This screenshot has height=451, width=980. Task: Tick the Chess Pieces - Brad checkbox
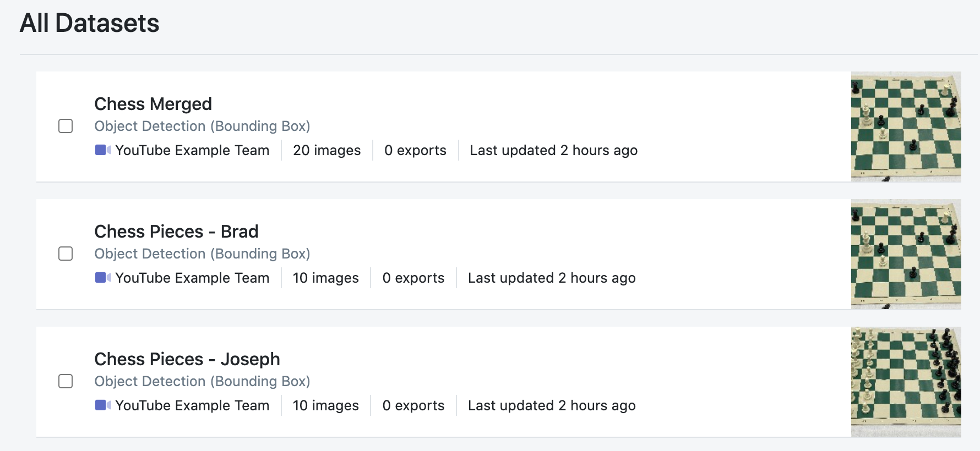(x=66, y=254)
